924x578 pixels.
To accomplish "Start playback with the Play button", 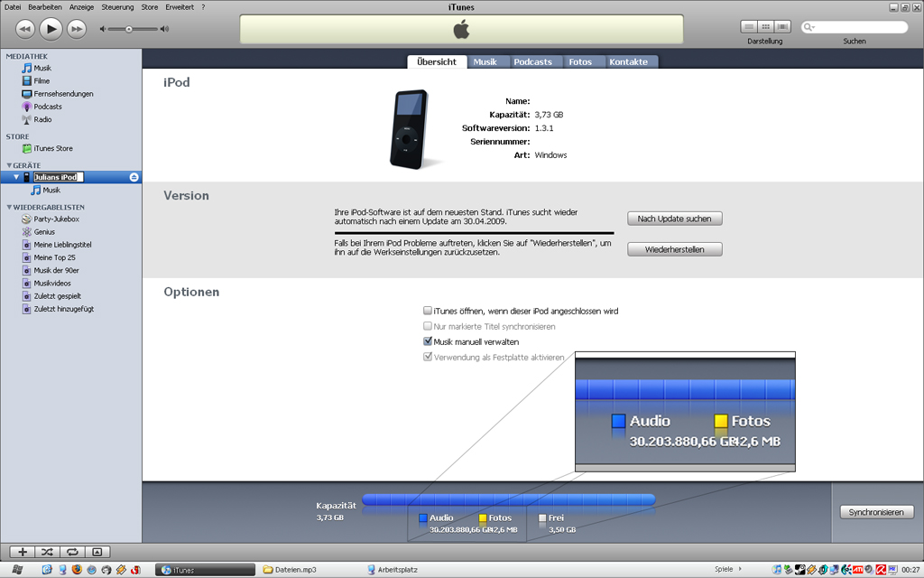I will tap(51, 29).
